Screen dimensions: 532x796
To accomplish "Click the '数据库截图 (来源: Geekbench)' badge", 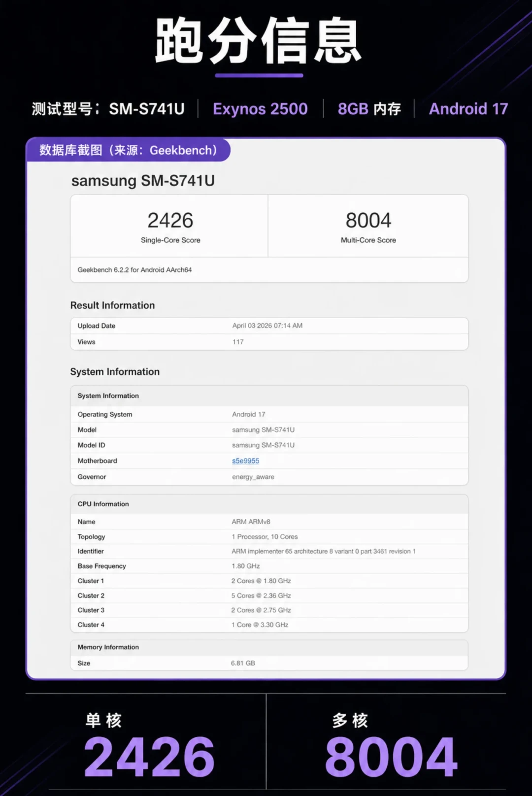I will tap(128, 150).
